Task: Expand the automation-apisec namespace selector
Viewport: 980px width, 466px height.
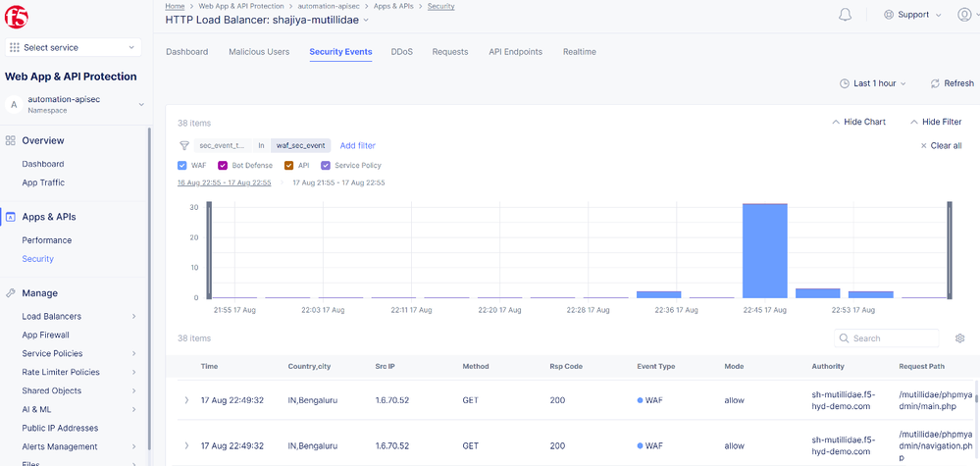Action: [140, 104]
